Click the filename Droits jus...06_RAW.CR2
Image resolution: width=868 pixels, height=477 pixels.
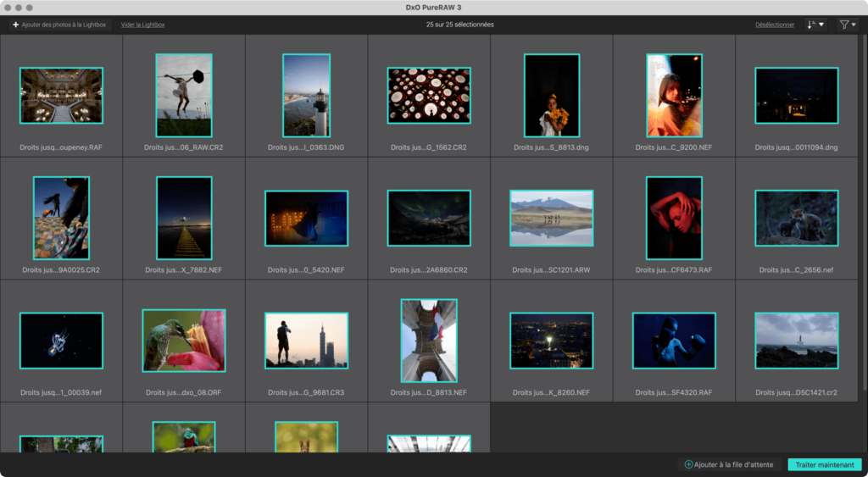click(184, 147)
